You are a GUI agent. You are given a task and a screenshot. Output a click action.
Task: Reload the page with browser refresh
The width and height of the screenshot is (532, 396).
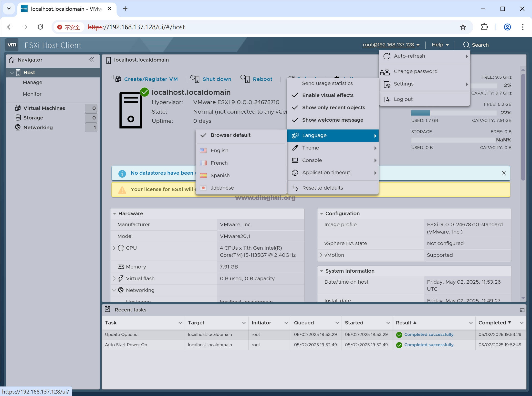[41, 27]
